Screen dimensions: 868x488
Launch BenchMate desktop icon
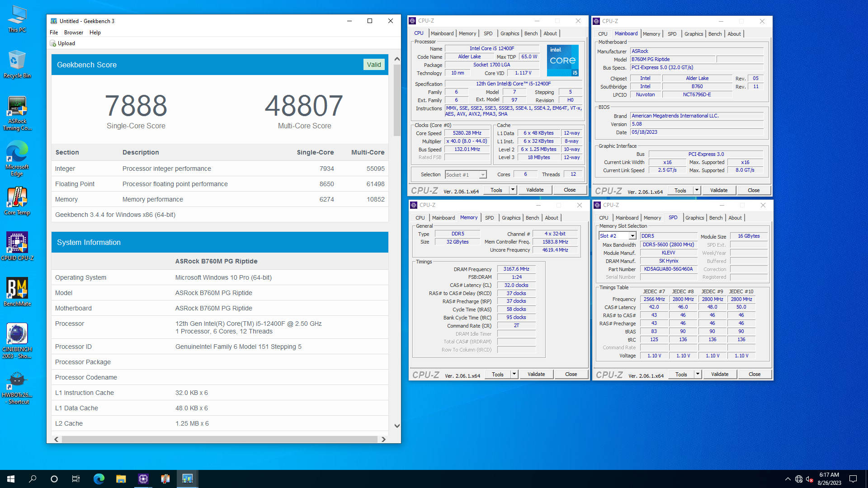coord(17,292)
